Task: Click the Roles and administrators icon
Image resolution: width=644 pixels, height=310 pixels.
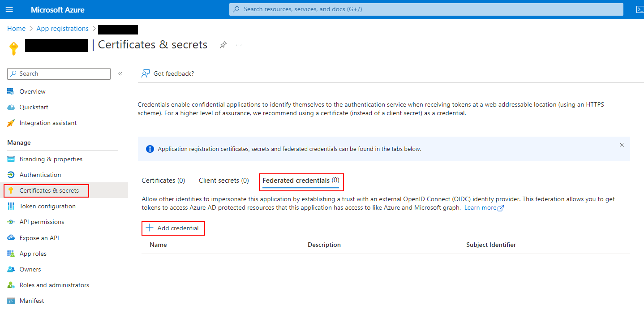Action: [x=11, y=285]
